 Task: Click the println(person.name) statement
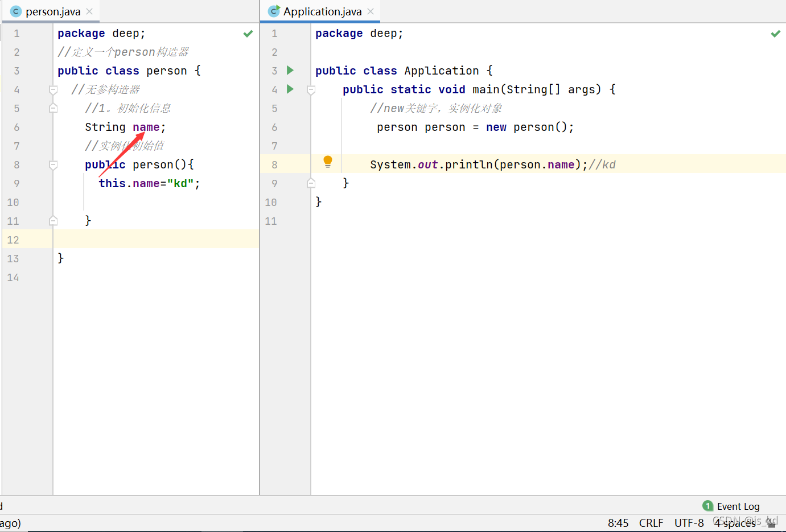(479, 164)
